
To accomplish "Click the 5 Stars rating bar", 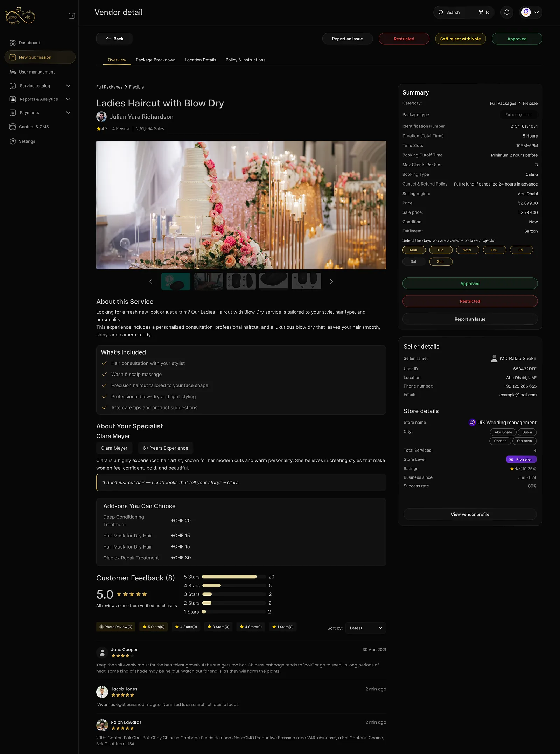I will tap(234, 577).
